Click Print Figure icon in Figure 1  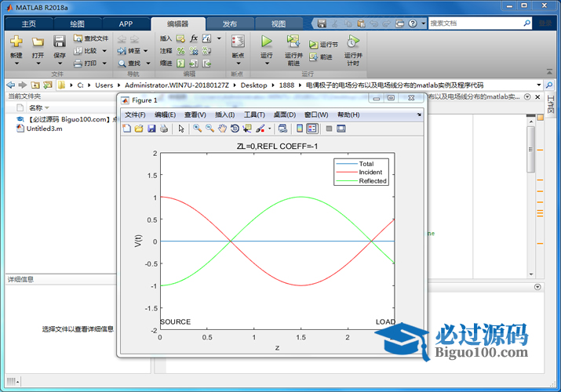164,129
